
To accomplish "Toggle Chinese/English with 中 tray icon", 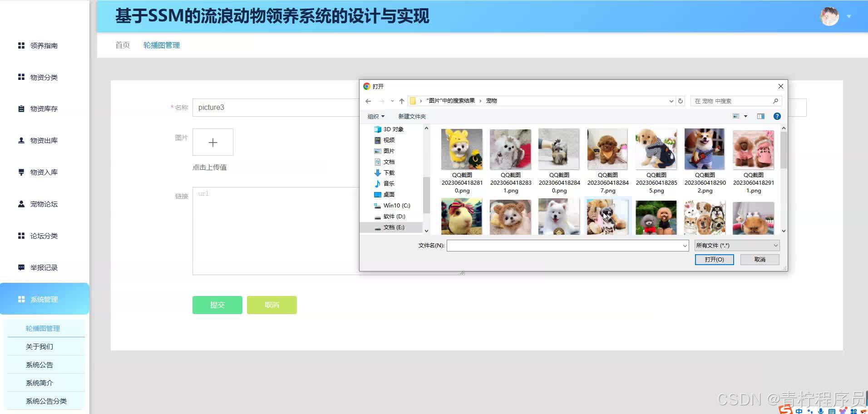I will pos(799,410).
